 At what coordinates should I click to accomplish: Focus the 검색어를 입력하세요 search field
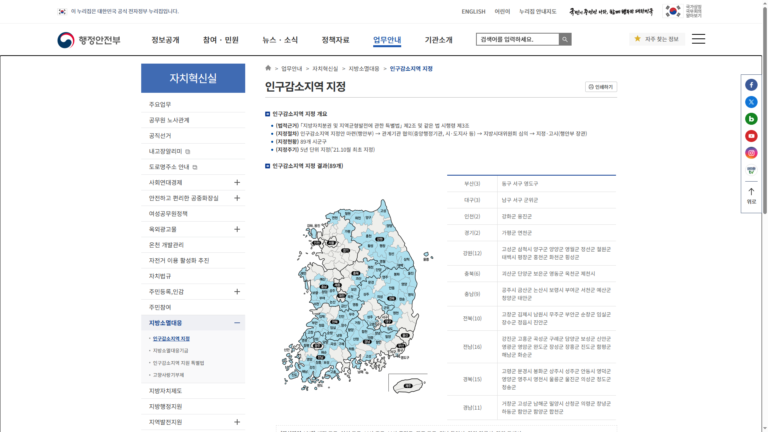517,39
